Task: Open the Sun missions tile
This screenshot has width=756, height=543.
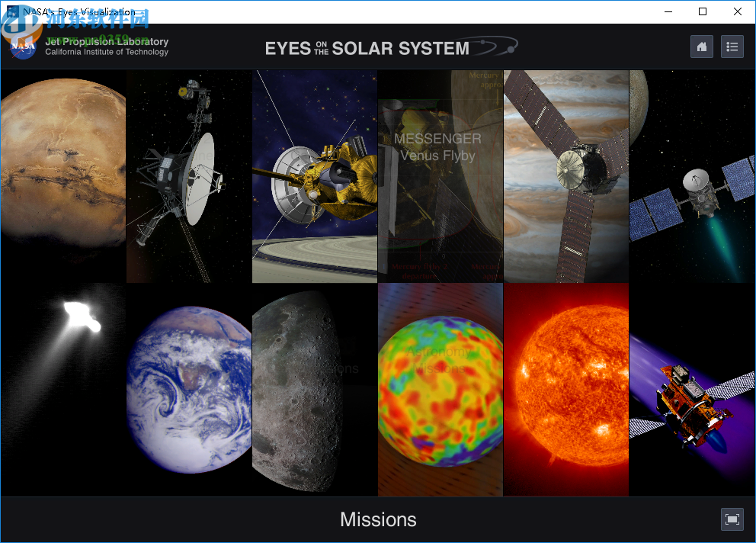Action: click(x=565, y=389)
